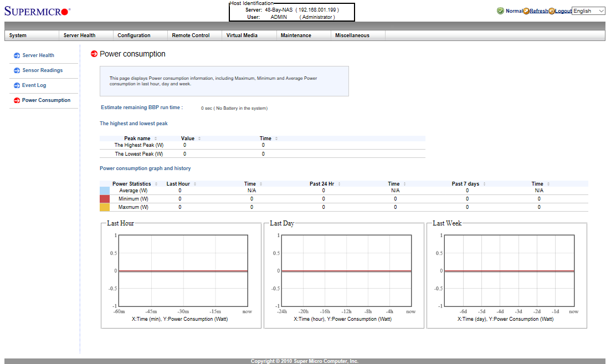Screen dimensions: 616x364
Task: Open the Server Health menu
Action: coord(86,35)
